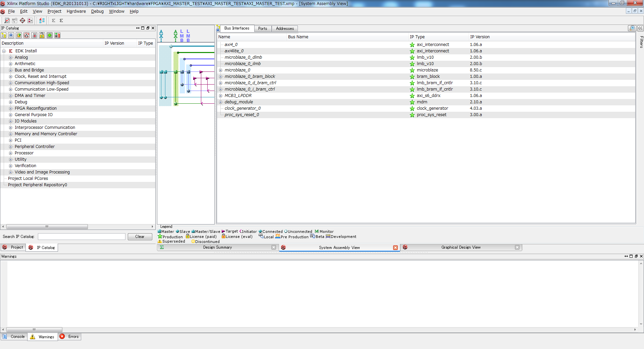Viewport: 644px width, 349px height.
Task: Click the IP Catalog horizontal scrollbar thumb
Action: point(47,227)
